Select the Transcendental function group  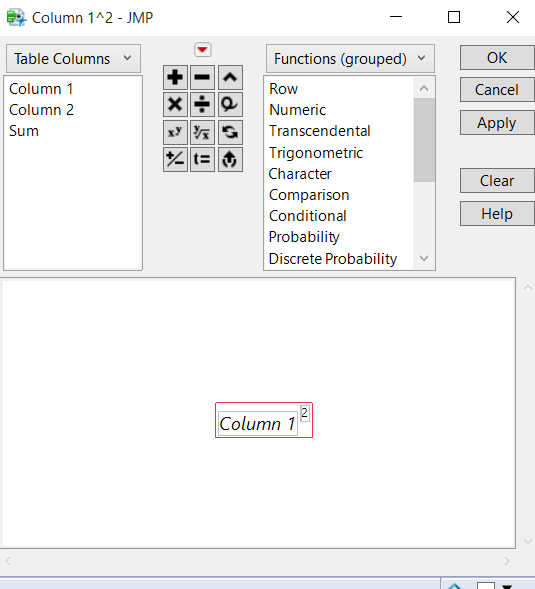tap(320, 131)
